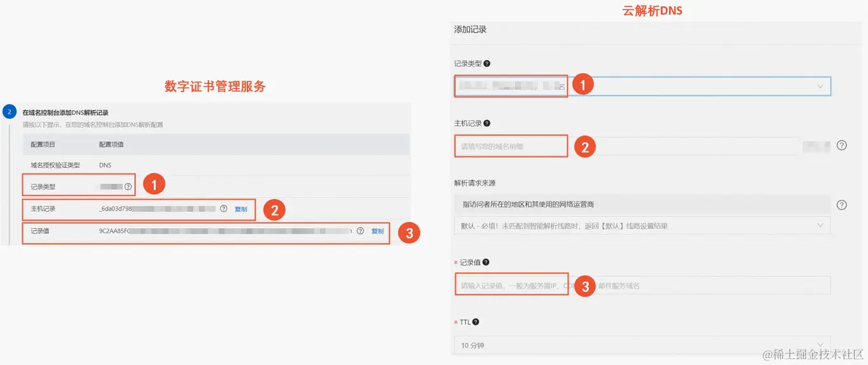Click the 主机记录 domain prefix input field

pos(626,146)
